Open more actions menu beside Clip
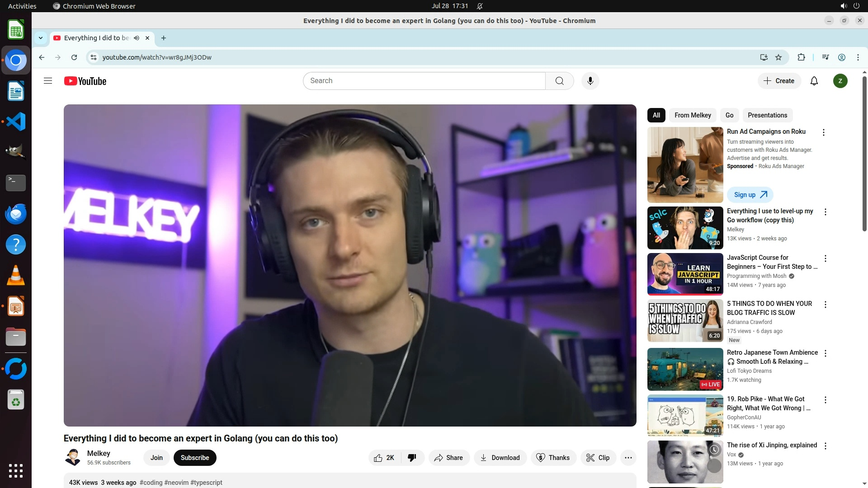 tap(628, 458)
